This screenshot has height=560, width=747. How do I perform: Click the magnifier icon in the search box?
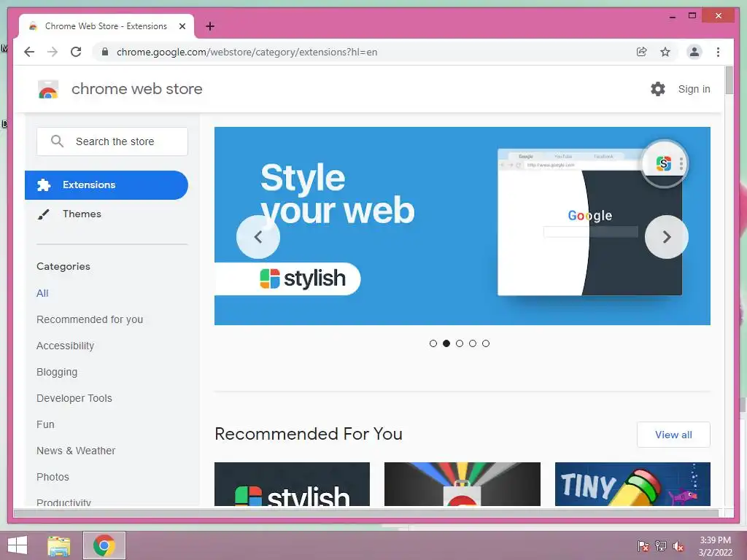(57, 141)
